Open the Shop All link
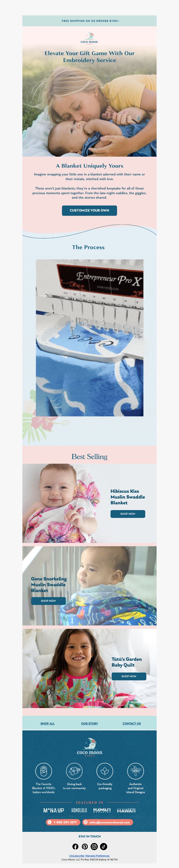The image size is (179, 868). coord(47,723)
